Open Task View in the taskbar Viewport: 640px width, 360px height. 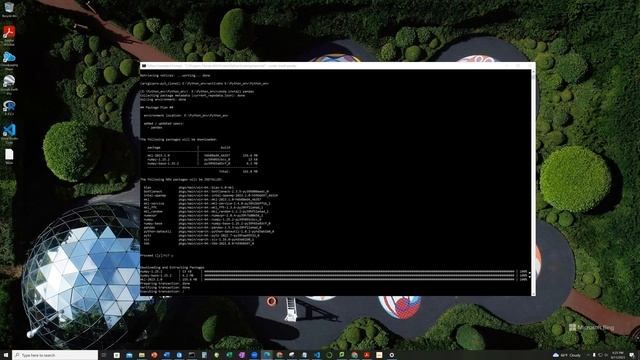(104, 355)
